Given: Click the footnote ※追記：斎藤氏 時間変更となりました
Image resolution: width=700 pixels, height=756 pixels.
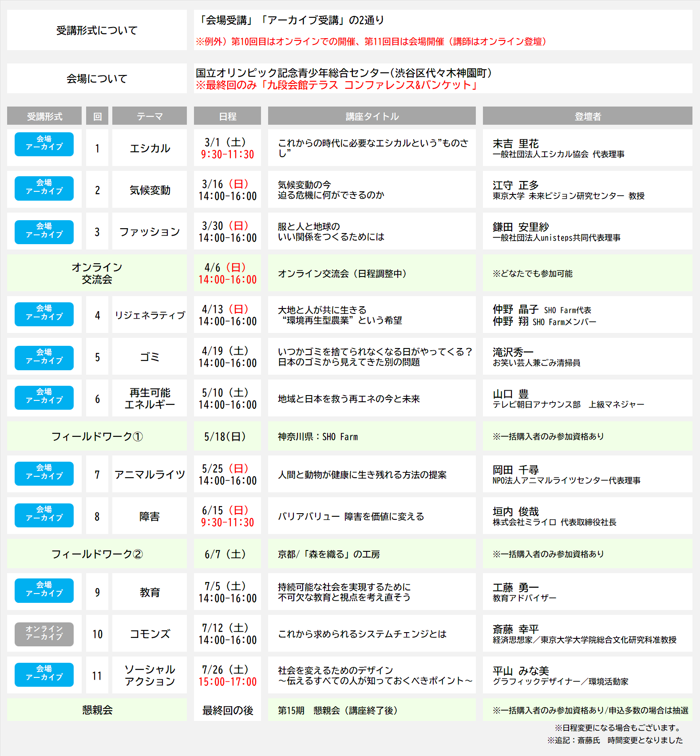Looking at the screenshot, I should tap(615, 740).
